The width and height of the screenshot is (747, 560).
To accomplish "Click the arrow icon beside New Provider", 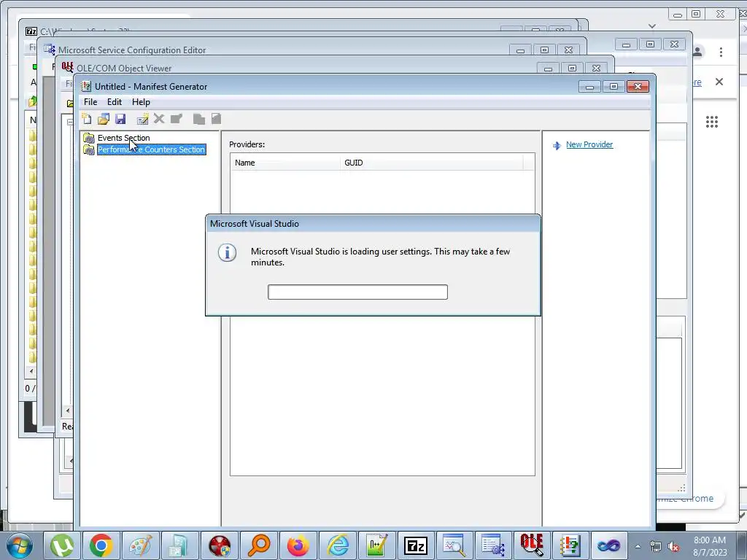I will (x=557, y=145).
